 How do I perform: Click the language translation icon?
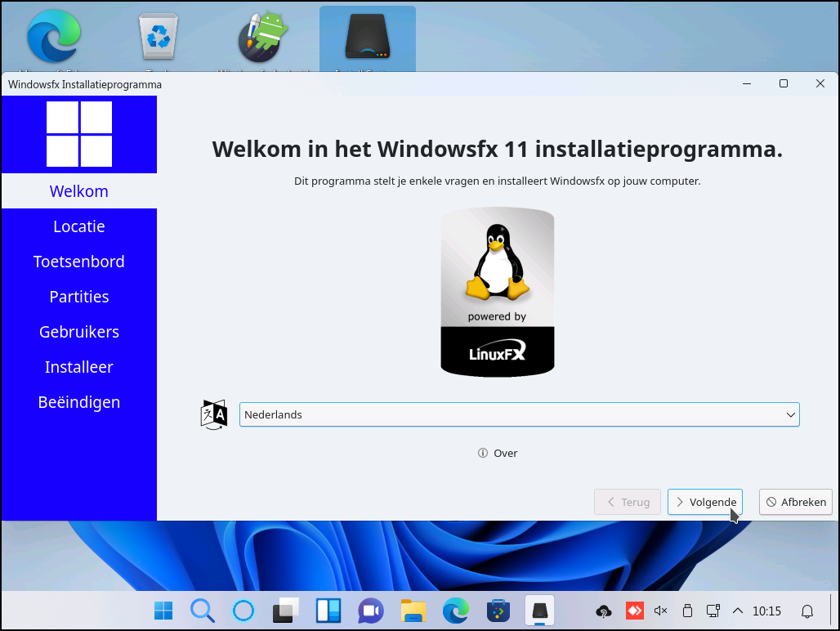(x=214, y=414)
